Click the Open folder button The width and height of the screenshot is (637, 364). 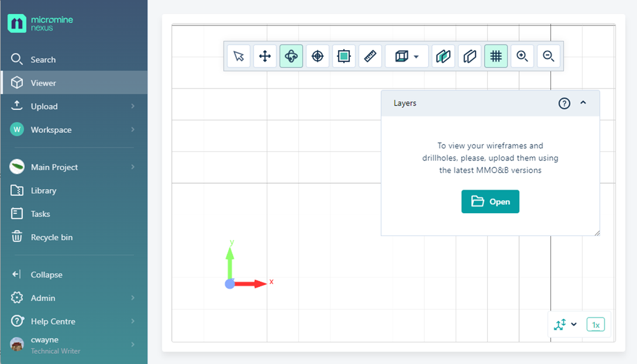[490, 201]
